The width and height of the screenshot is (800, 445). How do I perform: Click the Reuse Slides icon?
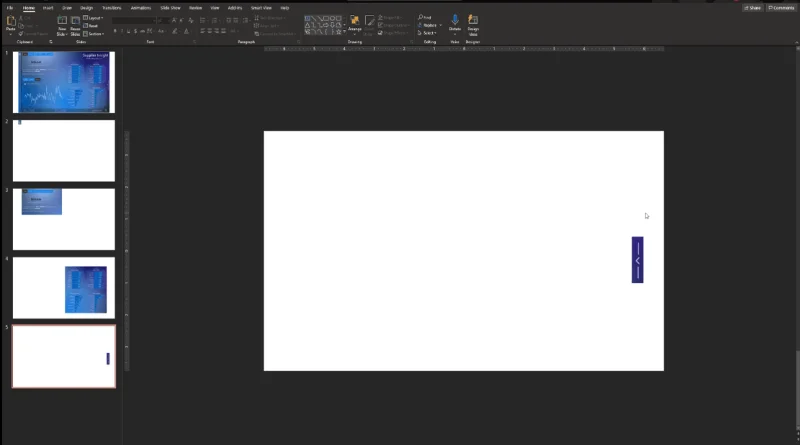75,20
